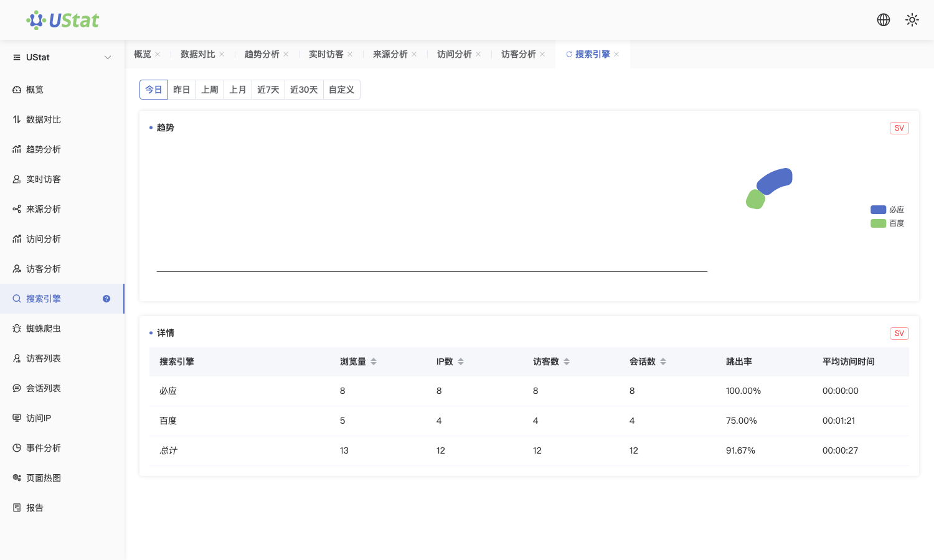Open the help question mark next to 搜索引擎
The width and height of the screenshot is (934, 560).
coord(106,299)
